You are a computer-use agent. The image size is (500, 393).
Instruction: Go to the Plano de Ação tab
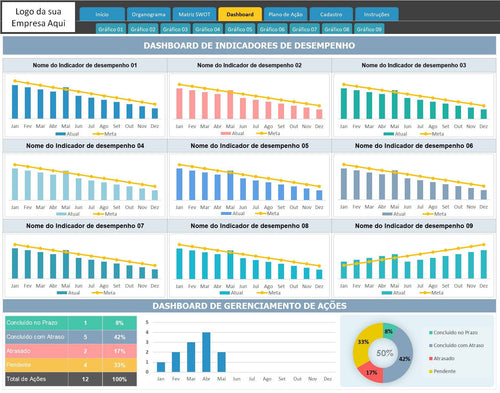pos(286,14)
